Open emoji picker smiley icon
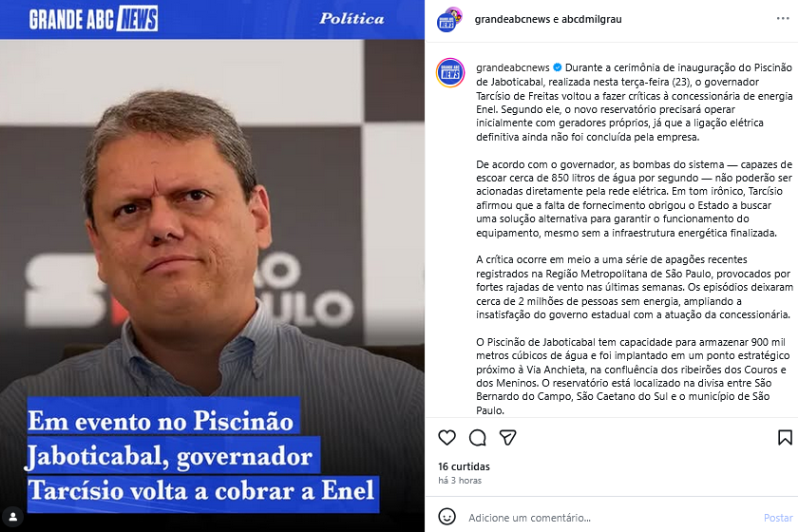The image size is (798, 532). coord(446,517)
